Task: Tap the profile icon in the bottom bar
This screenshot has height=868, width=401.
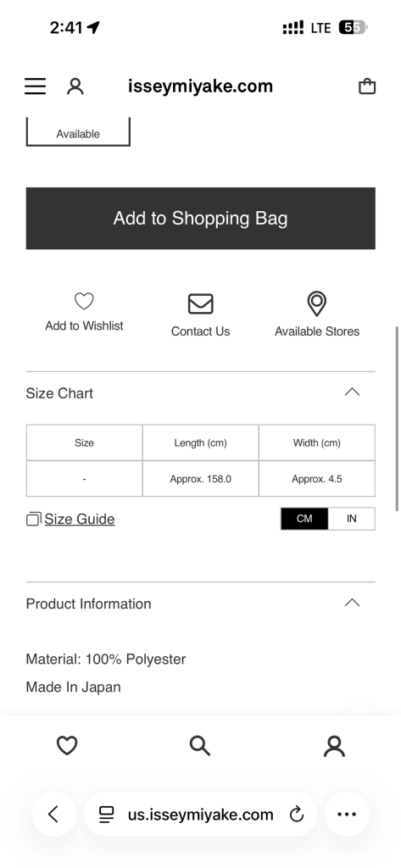Action: coord(334,746)
